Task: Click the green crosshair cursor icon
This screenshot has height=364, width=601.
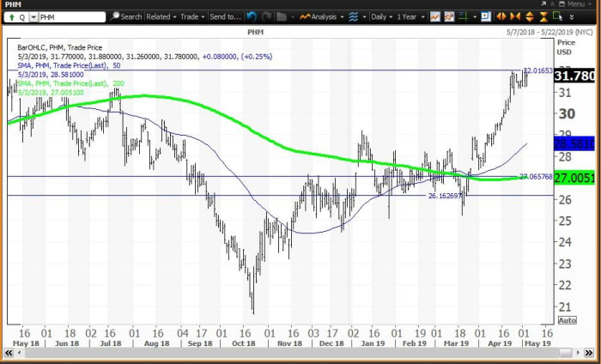Action: coord(464,16)
